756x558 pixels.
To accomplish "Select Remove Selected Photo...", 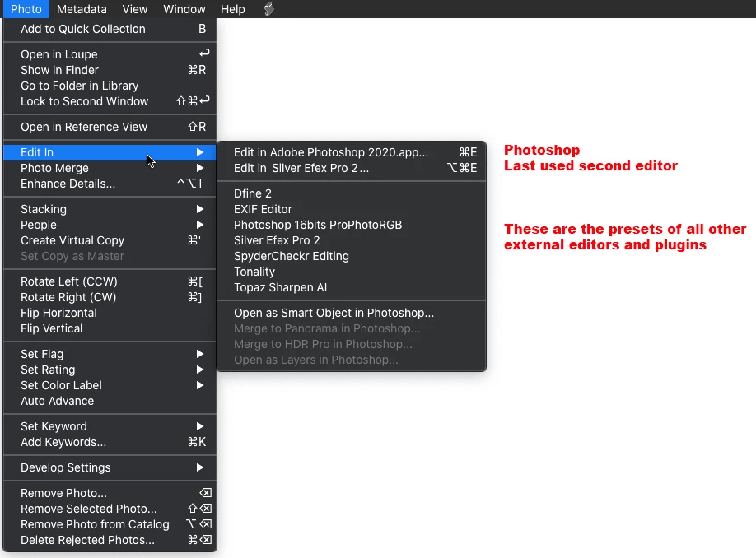I will (110, 509).
